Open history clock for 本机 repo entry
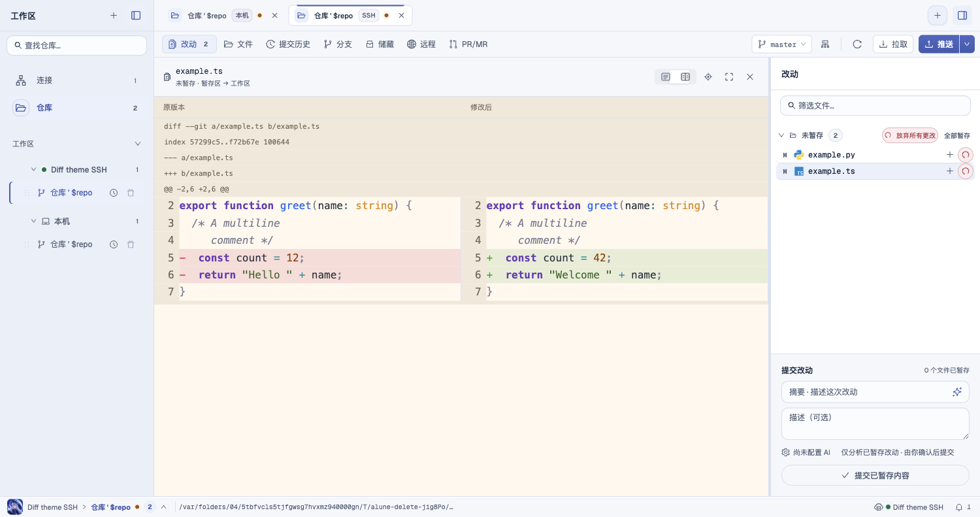The width and height of the screenshot is (980, 517). point(114,244)
